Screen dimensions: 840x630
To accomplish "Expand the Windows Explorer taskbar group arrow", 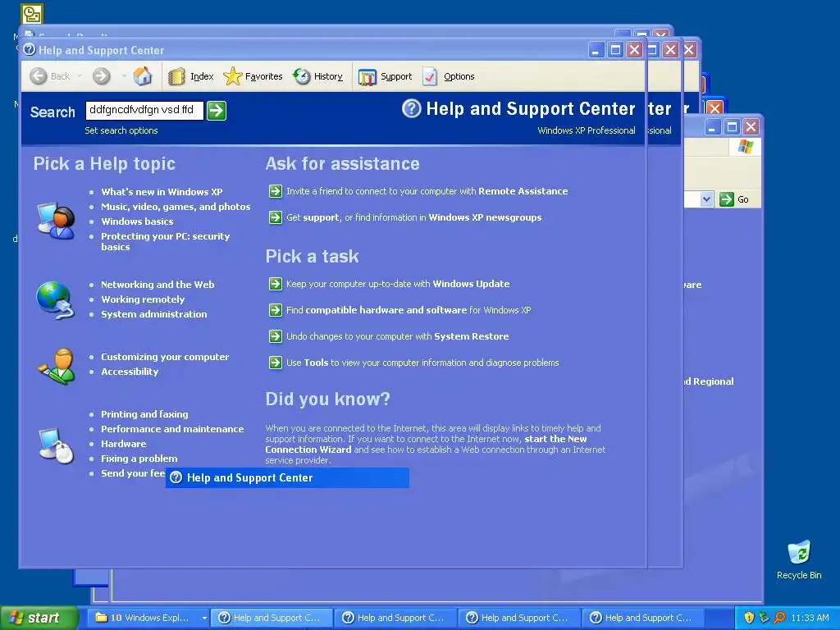I will (x=204, y=618).
